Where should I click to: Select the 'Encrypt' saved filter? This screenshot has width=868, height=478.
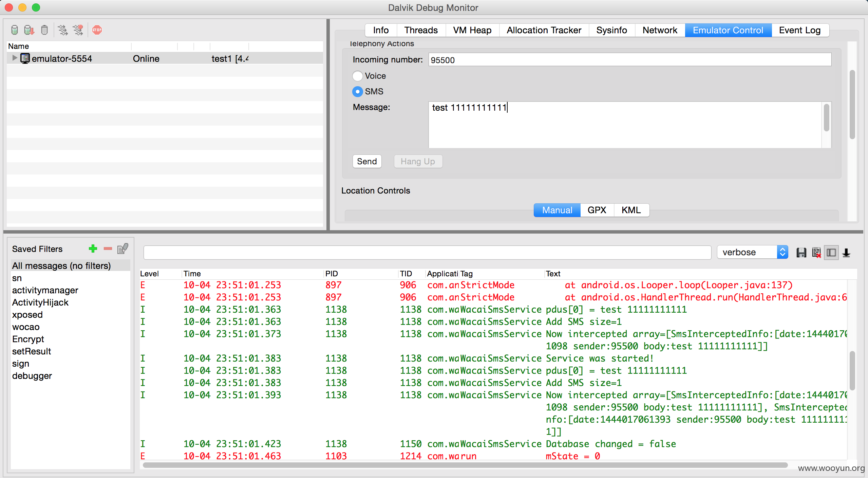tap(71, 339)
